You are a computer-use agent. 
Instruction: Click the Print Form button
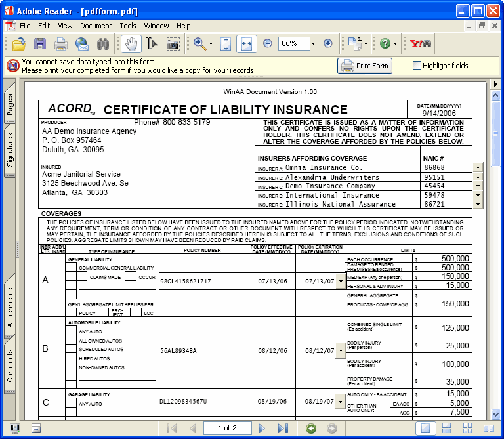[365, 66]
